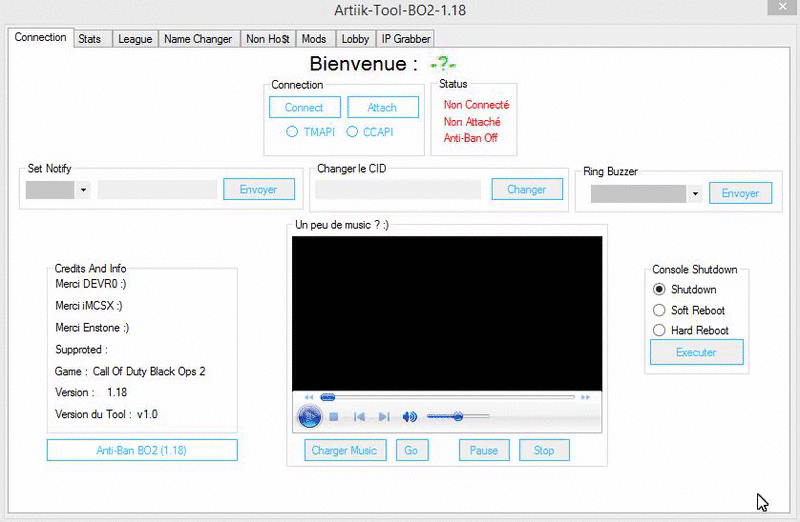800x522 pixels.
Task: Click the previous track icon
Action: click(x=359, y=417)
